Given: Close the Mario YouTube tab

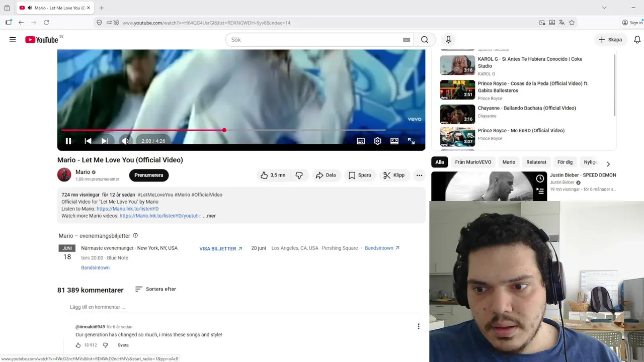Looking at the screenshot, I should click(x=89, y=8).
